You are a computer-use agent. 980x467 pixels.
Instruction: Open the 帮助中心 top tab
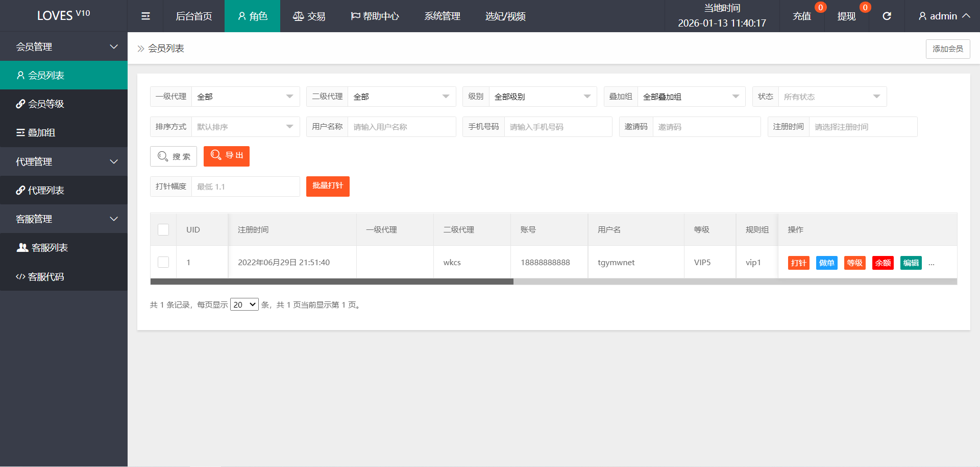pos(375,16)
